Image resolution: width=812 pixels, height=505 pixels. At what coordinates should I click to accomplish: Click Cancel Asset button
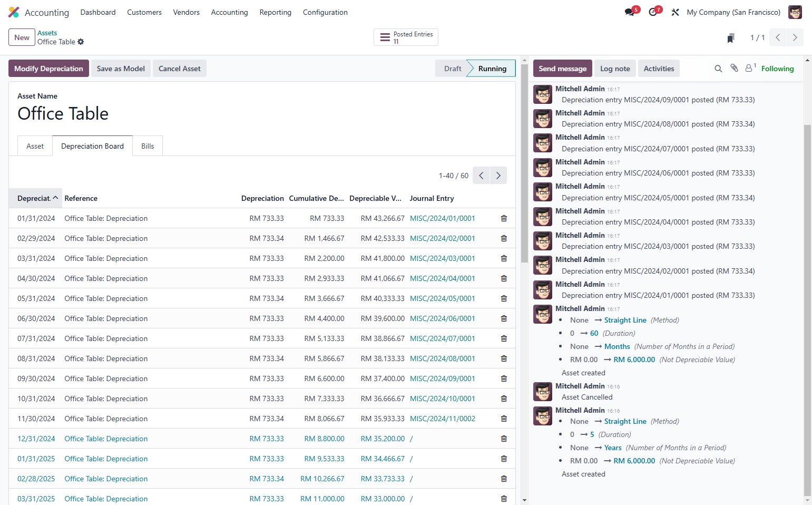coord(180,69)
